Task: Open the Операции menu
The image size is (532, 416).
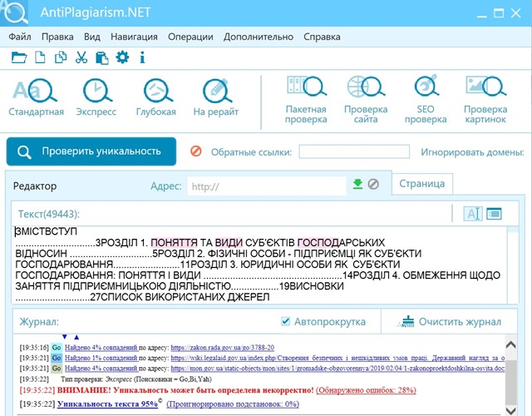Action: point(190,37)
